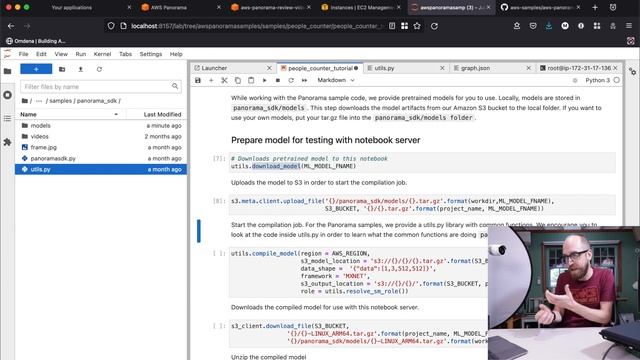640x360 pixels.
Task: Close the graph.json tab
Action: pos(529,68)
